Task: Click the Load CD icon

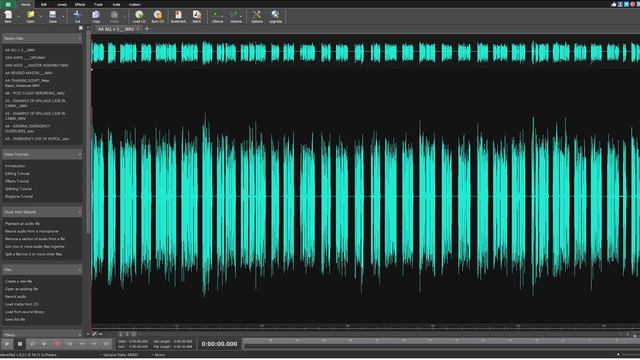Action: point(139,16)
